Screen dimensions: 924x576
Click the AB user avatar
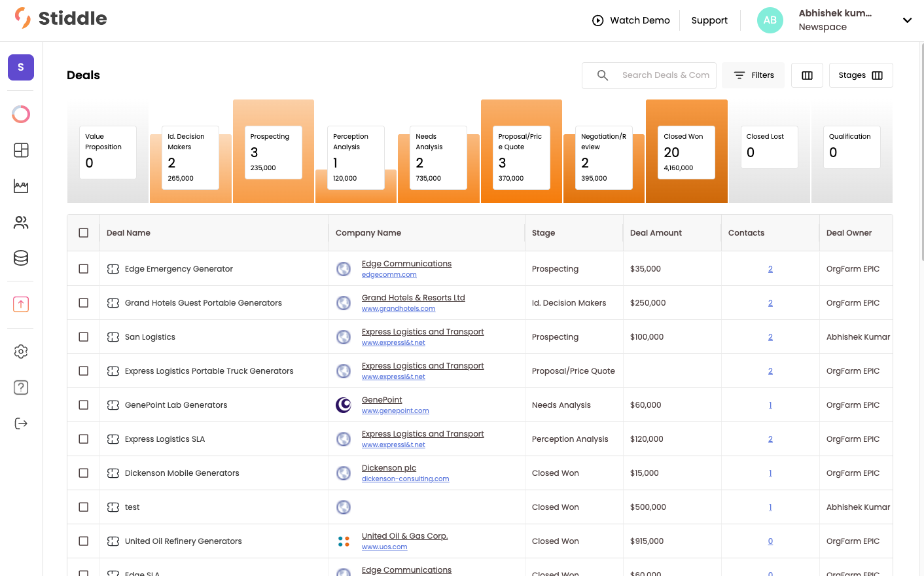click(x=770, y=20)
